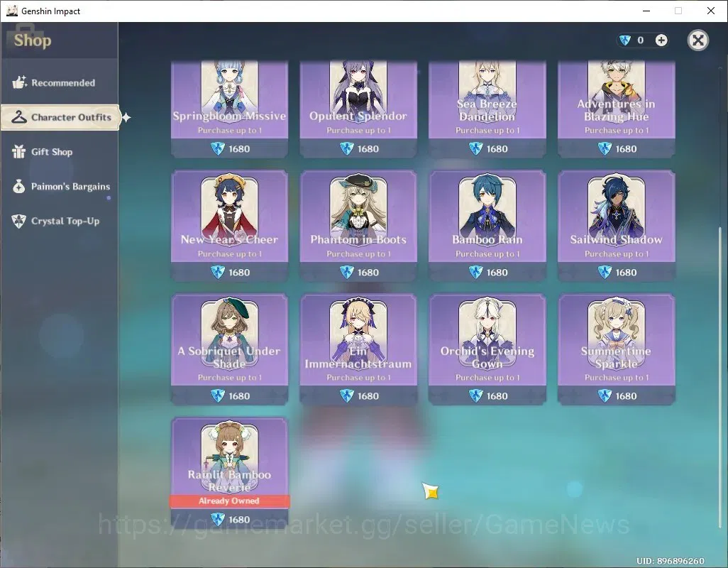Switch to Paimon's Bargains tab
728x568 pixels.
[x=60, y=186]
